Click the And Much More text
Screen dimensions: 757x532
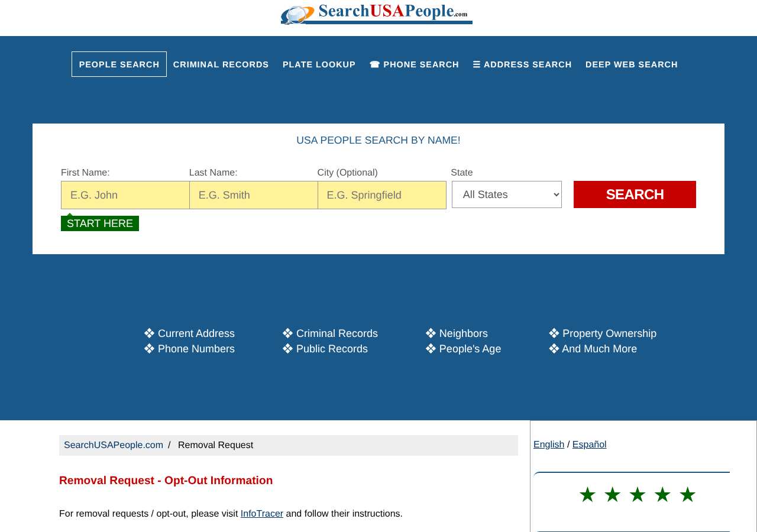click(600, 349)
